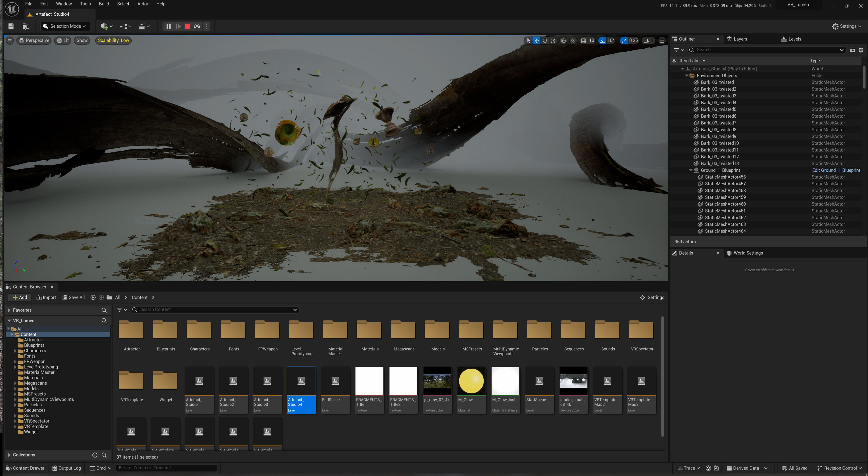Collapse the Ground_1_Blueprint tree item
The height and width of the screenshot is (476, 868).
(691, 170)
